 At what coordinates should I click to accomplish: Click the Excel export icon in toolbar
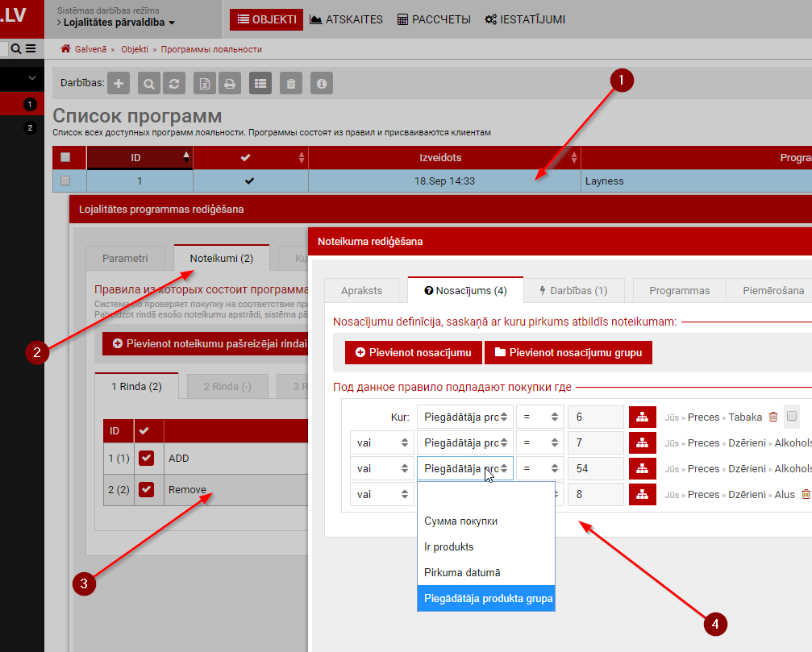[x=205, y=83]
